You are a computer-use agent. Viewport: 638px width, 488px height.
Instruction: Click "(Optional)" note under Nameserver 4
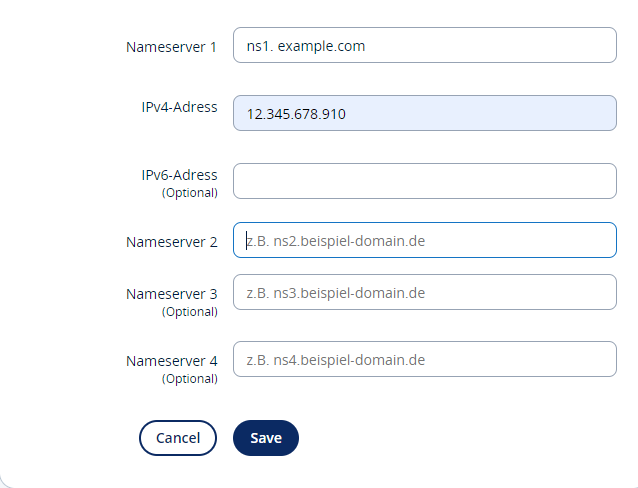click(189, 378)
